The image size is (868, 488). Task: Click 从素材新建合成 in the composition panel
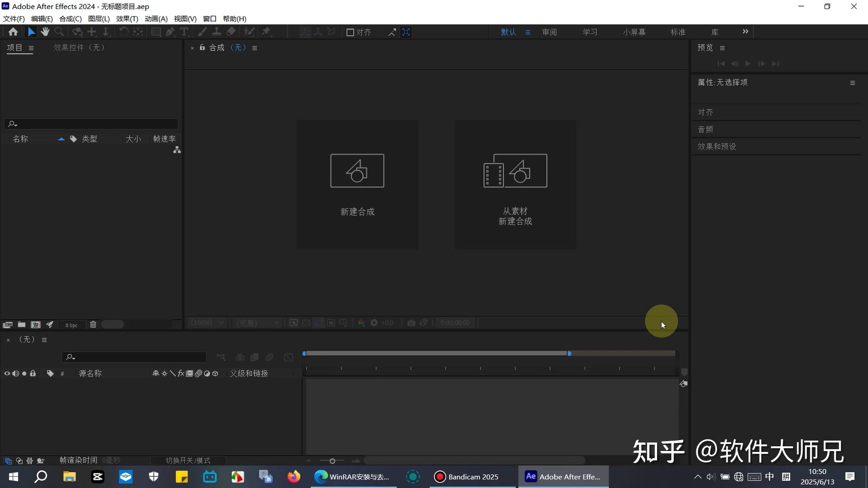pos(515,185)
